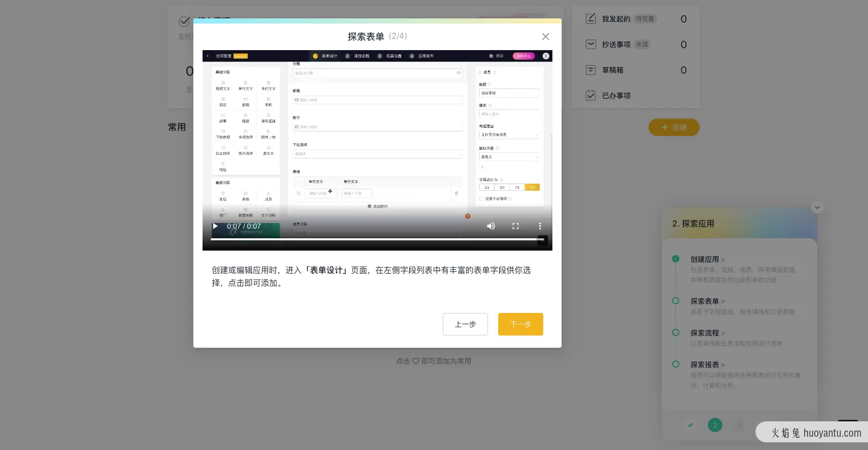
Task: Click the 草稿箱 drafts icon
Action: (591, 70)
